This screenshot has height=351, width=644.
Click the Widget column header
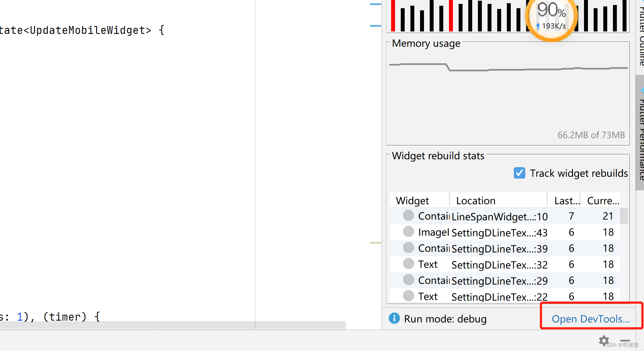click(x=419, y=201)
